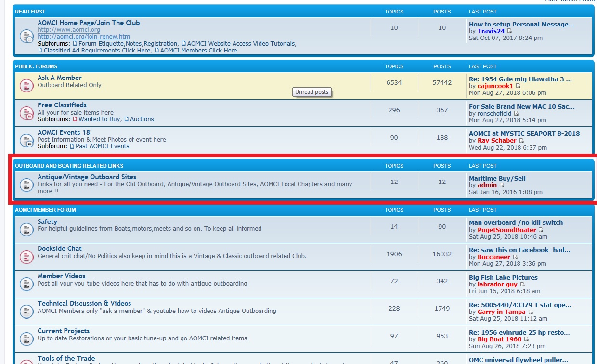Open Technical Discussion & Videos forum
Image resolution: width=597 pixels, height=364 pixels.
point(84,303)
